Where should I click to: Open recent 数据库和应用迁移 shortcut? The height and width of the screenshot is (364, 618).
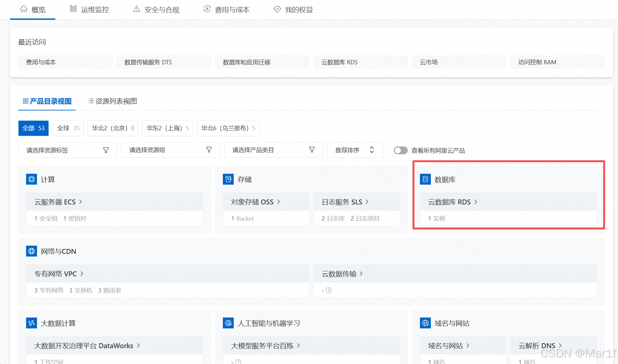(x=262, y=62)
